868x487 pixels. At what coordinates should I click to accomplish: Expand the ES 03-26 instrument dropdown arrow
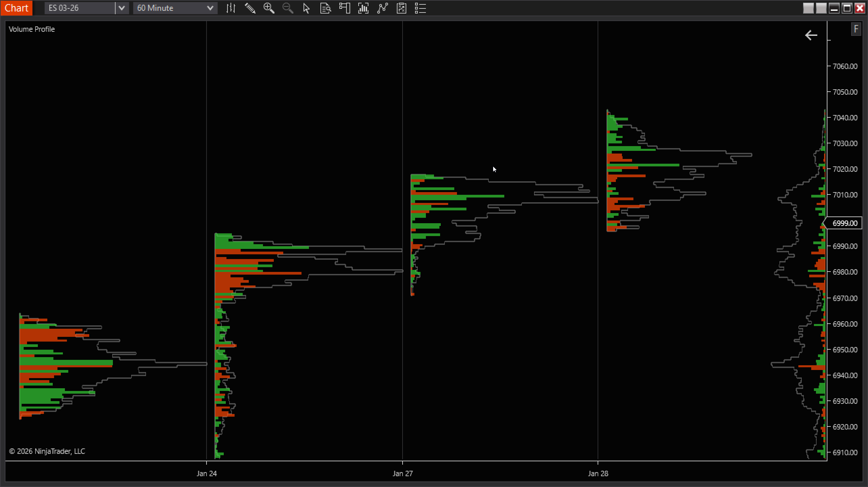[122, 8]
